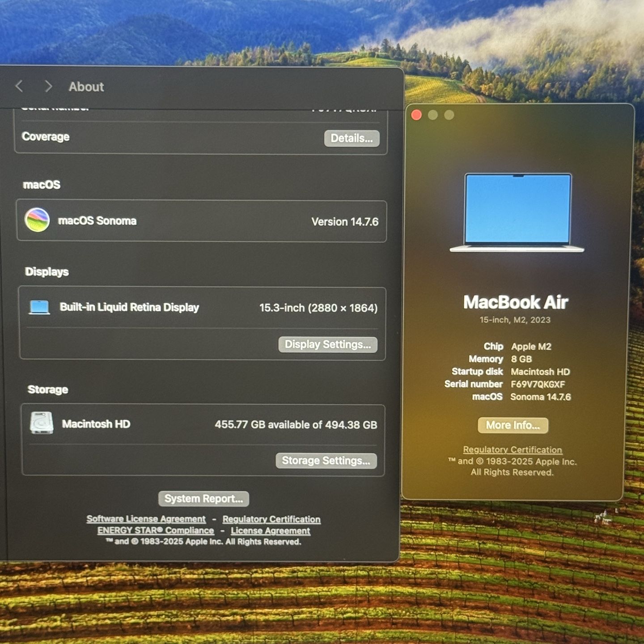Image resolution: width=644 pixels, height=644 pixels.
Task: Open Coverage Details
Action: click(352, 138)
